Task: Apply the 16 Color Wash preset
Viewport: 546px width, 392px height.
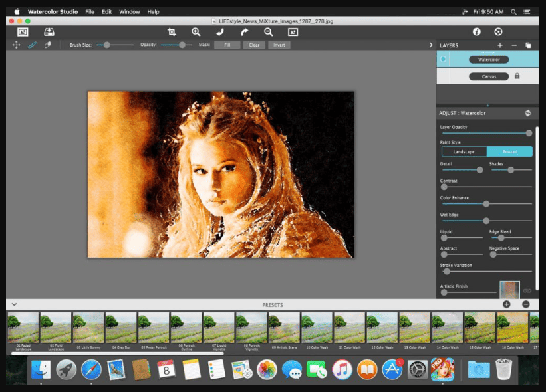Action: pos(513,330)
